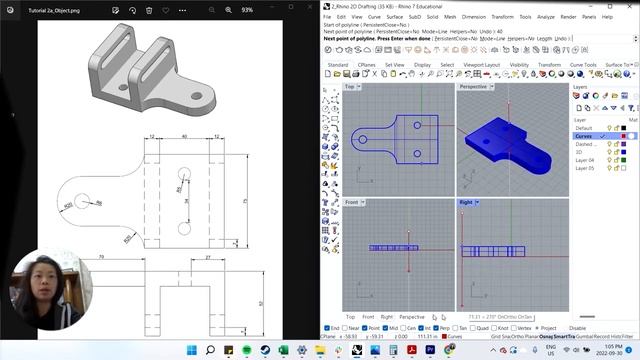Toggle the Mid object snap checkbox
The height and width of the screenshot is (360, 640).
[385, 328]
